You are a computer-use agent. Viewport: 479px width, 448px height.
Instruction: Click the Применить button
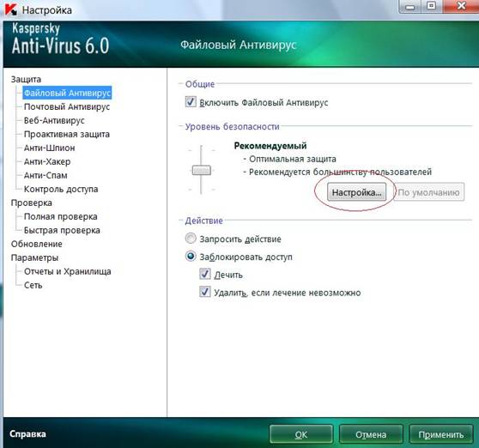click(441, 434)
